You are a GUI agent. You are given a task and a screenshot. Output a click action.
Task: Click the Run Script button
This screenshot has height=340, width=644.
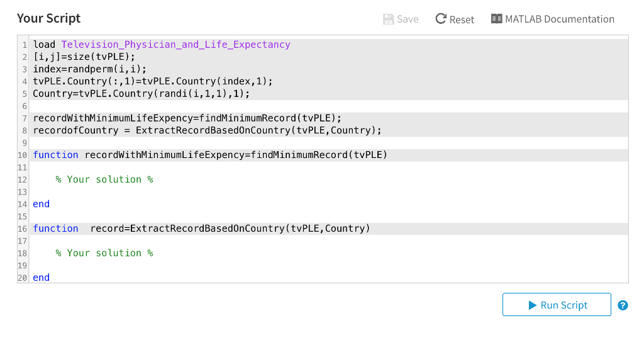(x=557, y=305)
